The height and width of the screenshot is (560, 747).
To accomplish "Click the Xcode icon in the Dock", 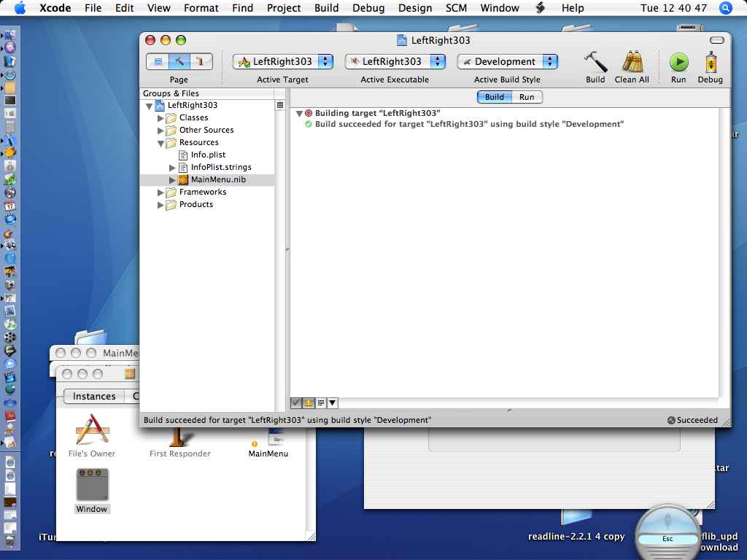I will tap(10, 139).
